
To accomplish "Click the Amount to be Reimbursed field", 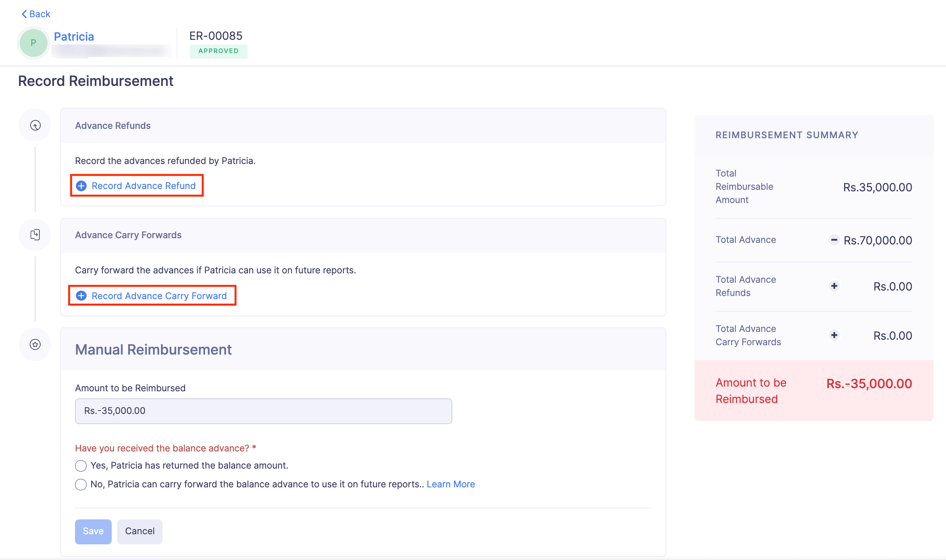I will [x=263, y=410].
